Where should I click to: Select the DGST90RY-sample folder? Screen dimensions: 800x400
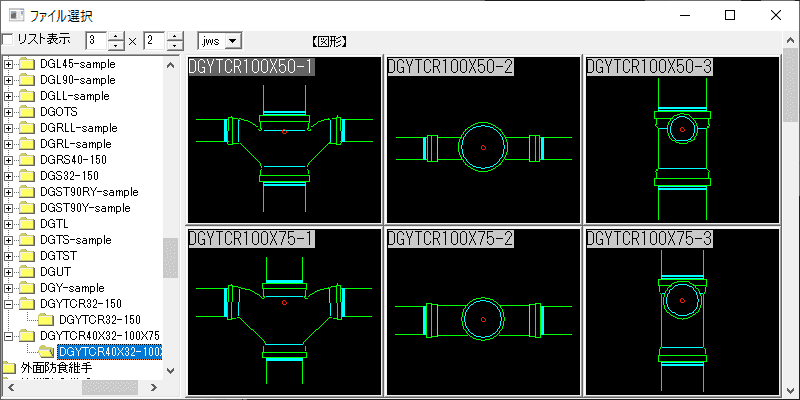point(89,192)
